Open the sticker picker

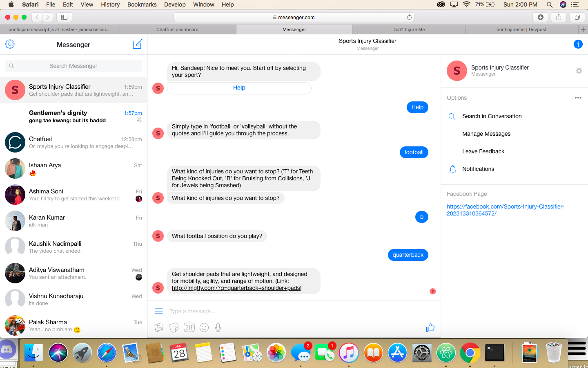(x=174, y=328)
